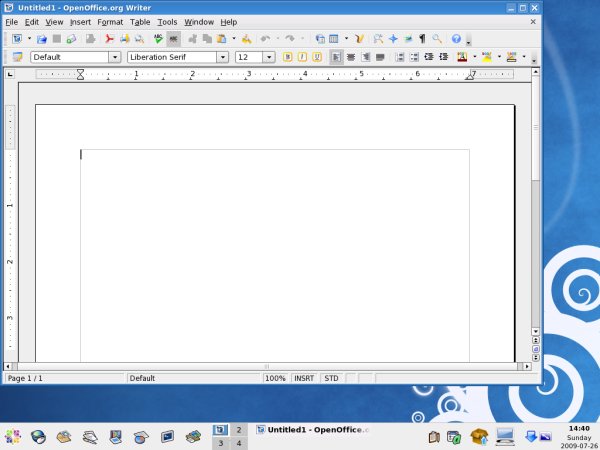The height and width of the screenshot is (450, 600).
Task: Expand the Liberation Serif font dropdown
Action: coord(222,57)
